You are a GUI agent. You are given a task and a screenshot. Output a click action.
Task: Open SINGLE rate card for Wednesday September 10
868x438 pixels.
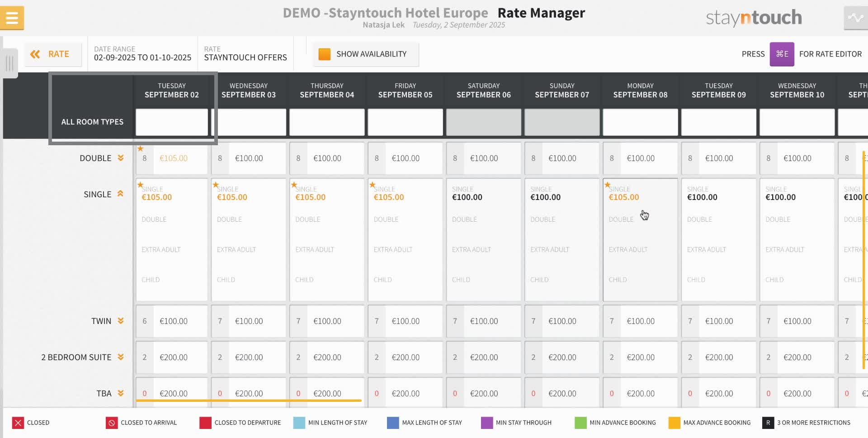tap(797, 240)
